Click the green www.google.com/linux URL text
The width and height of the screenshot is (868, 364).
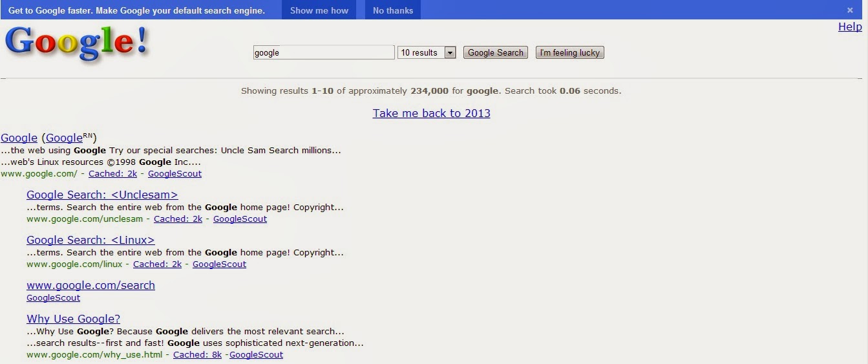74,264
